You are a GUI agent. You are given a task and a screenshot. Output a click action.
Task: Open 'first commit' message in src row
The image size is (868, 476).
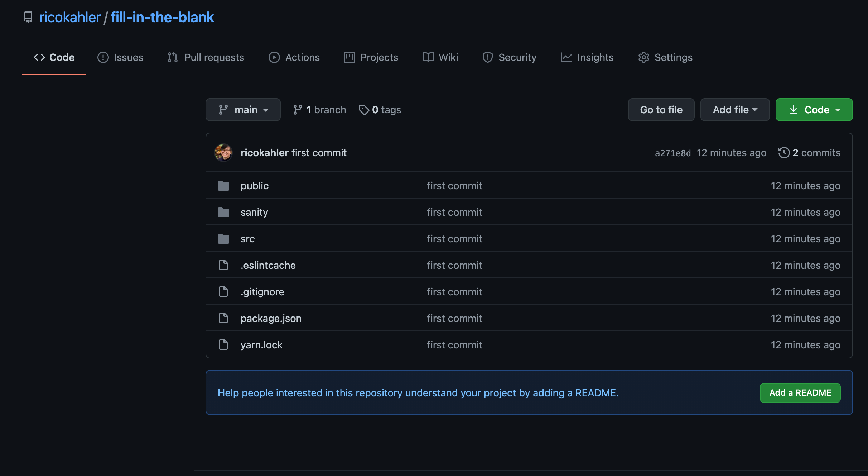(x=454, y=239)
